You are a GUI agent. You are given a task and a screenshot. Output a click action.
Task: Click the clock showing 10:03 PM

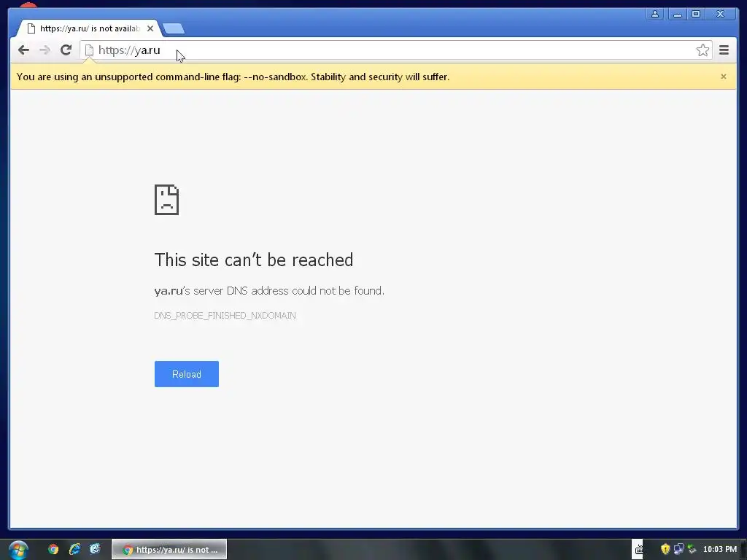pyautogui.click(x=720, y=550)
